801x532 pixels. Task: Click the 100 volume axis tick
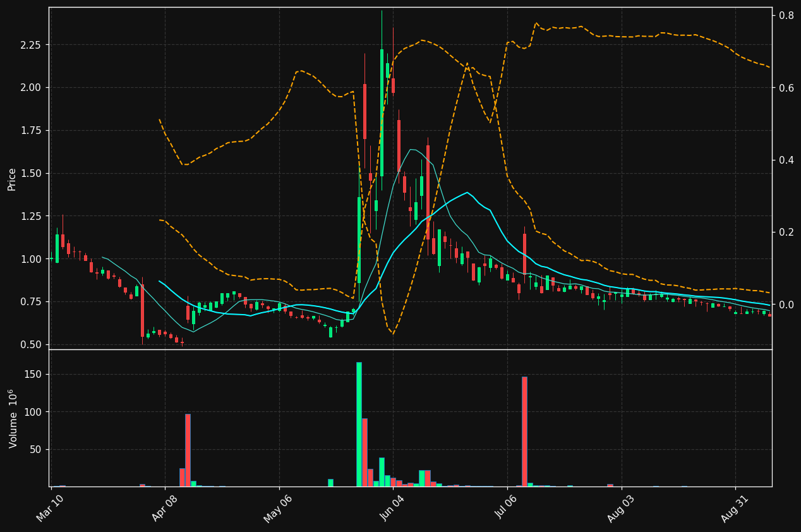(x=33, y=412)
